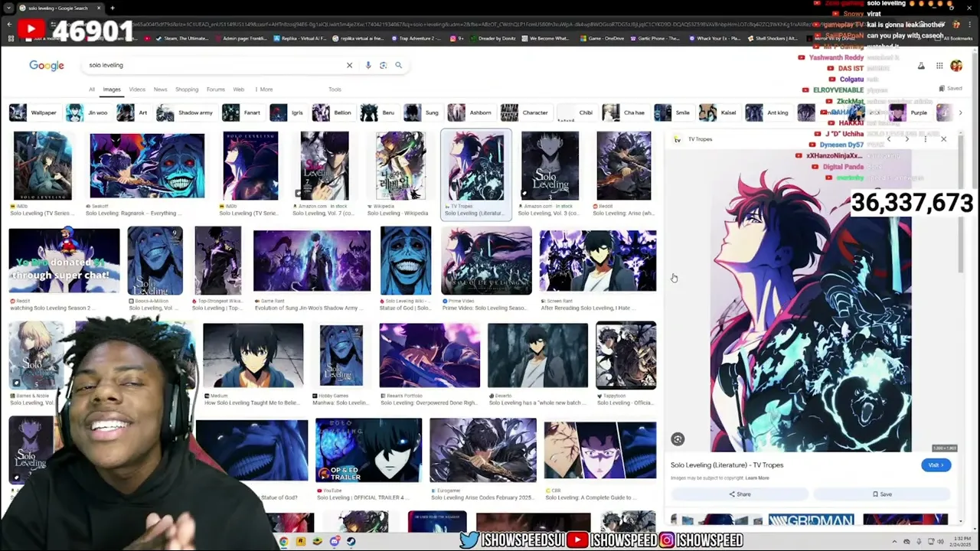Switch to the Web tab

(x=239, y=90)
